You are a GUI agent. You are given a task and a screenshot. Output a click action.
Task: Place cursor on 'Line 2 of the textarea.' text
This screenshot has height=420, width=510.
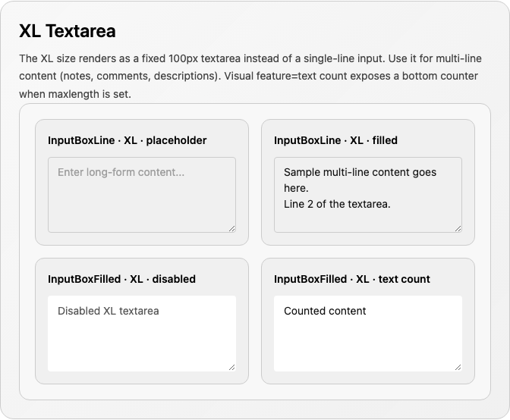(337, 204)
